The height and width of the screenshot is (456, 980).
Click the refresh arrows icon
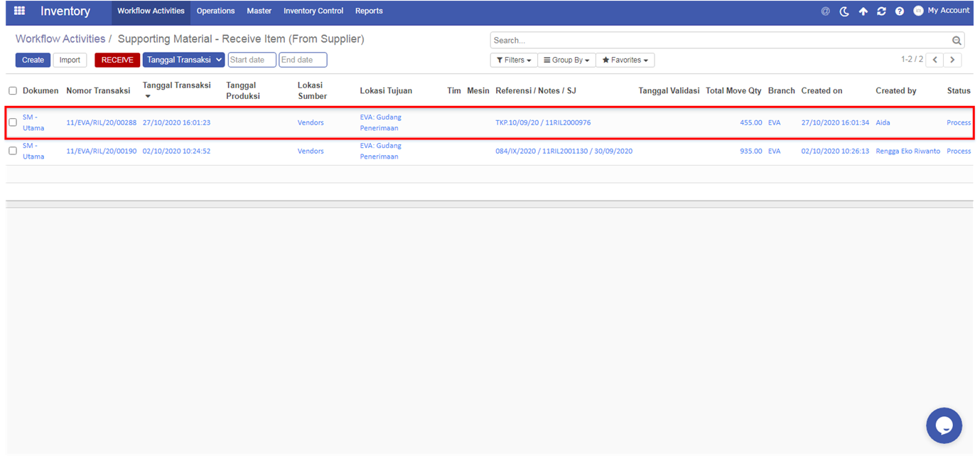[881, 11]
